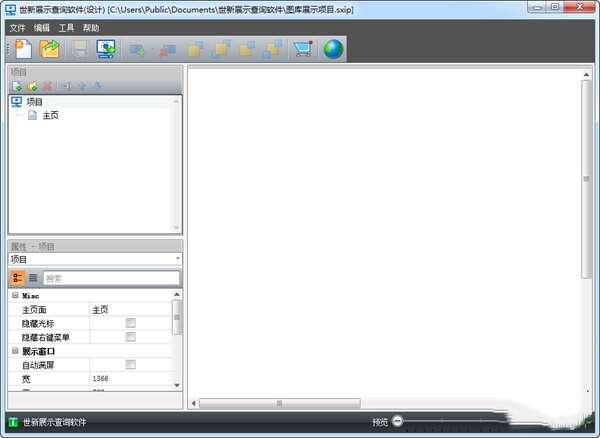Switch properties to alphabetical list view
Image resolution: width=600 pixels, height=438 pixels.
33,278
